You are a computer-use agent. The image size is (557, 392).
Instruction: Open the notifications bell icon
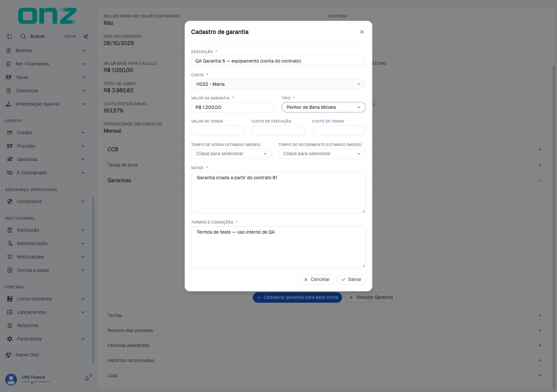click(x=87, y=378)
